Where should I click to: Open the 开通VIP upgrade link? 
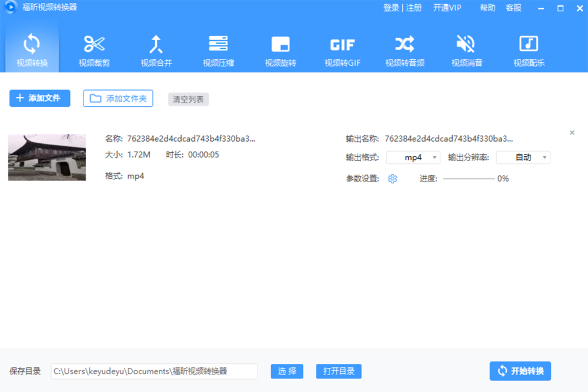(x=447, y=8)
